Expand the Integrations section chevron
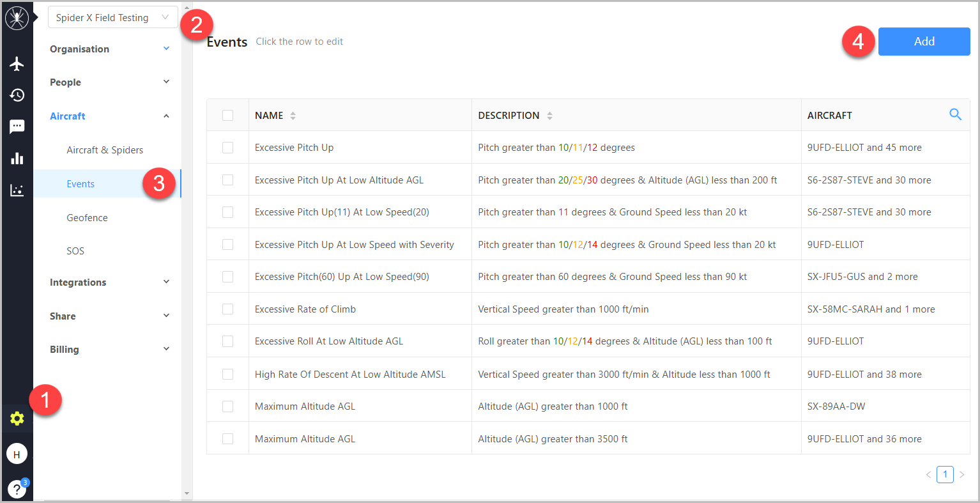The width and height of the screenshot is (980, 503). pos(166,282)
